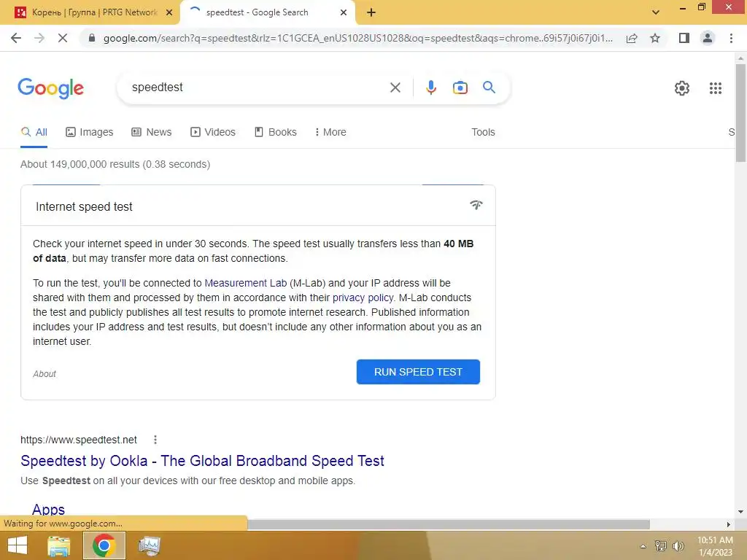Bookmark this page with star icon

[x=655, y=38]
